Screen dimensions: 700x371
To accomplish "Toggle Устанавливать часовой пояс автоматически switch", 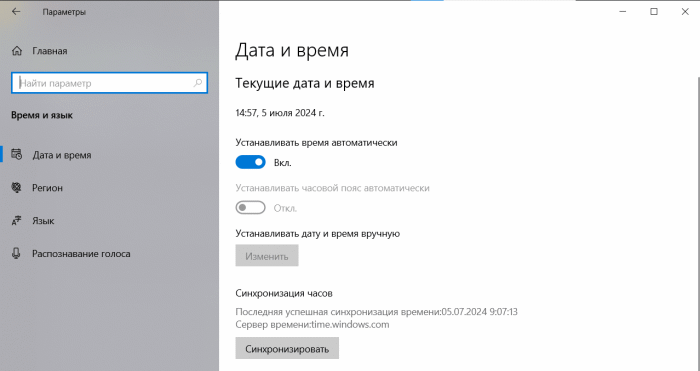I will click(250, 208).
